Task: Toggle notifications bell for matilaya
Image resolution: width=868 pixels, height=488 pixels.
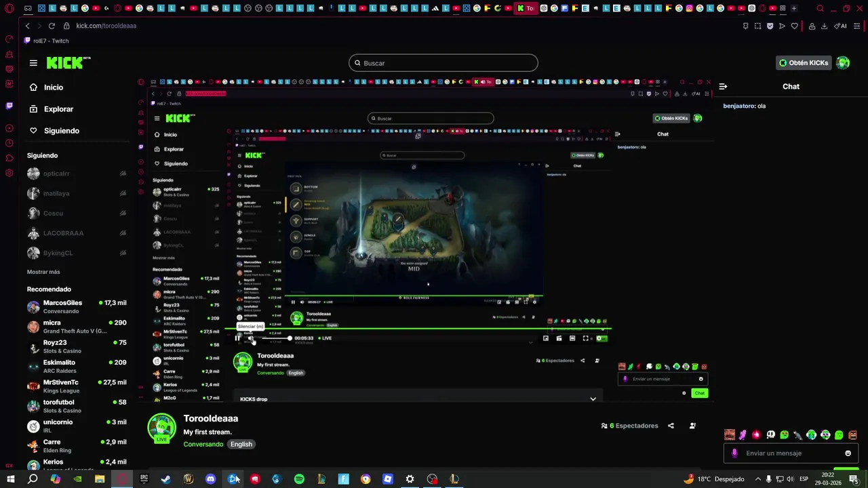Action: point(123,193)
